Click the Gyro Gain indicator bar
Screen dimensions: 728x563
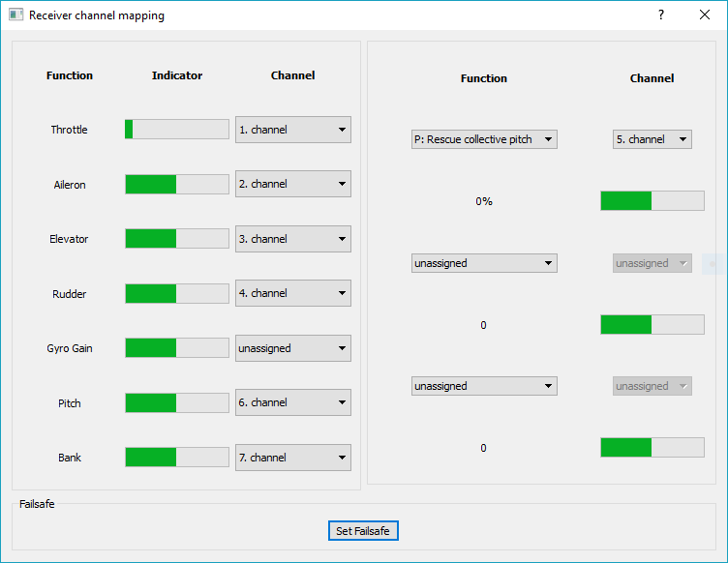click(177, 348)
